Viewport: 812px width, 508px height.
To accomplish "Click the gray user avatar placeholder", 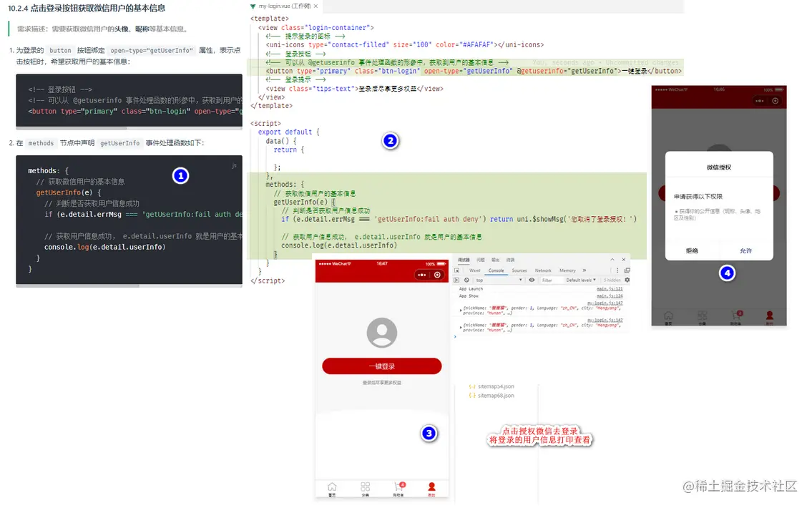I will [x=381, y=333].
